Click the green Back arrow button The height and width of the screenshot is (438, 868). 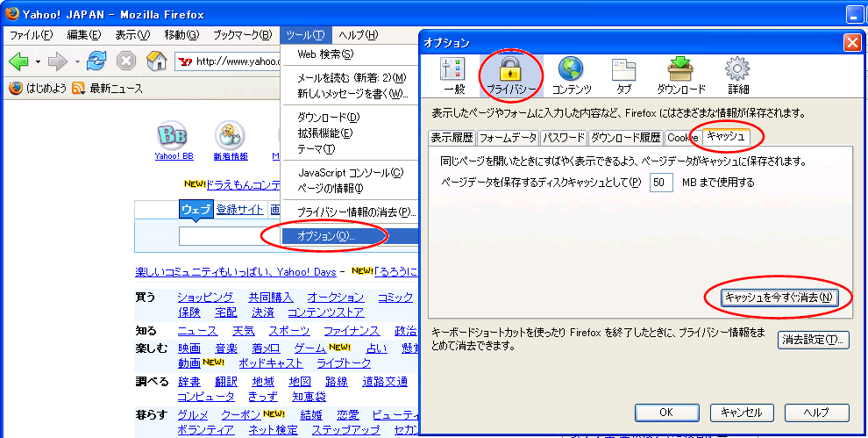tap(18, 61)
